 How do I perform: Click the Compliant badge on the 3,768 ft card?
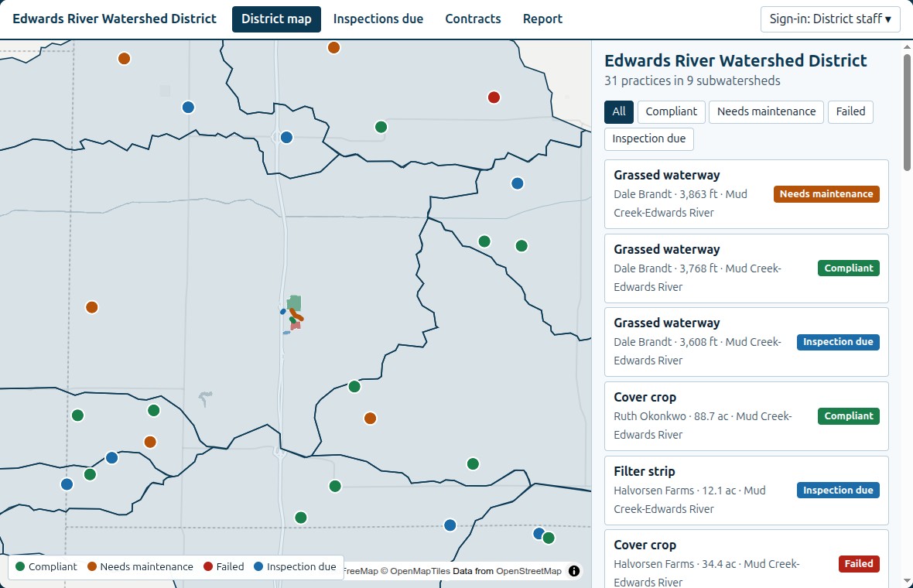[x=848, y=268]
